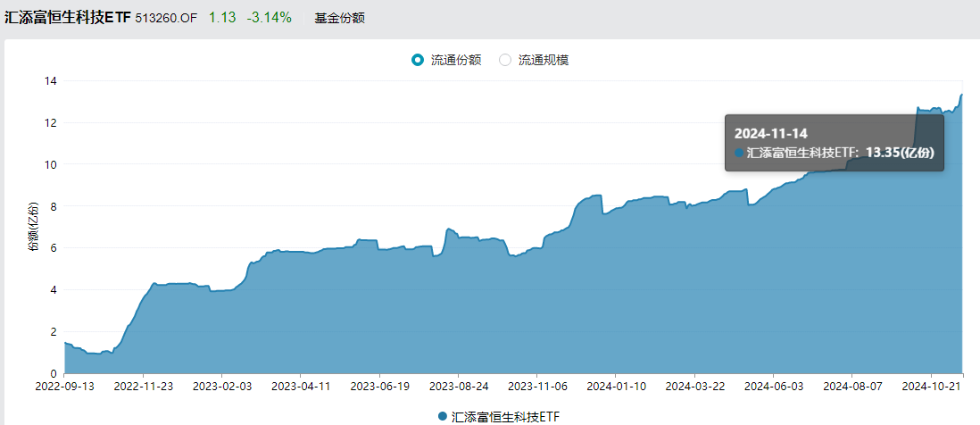Viewport: 980px width, 425px height.
Task: Select the 流通规模 radio button
Action: tap(505, 60)
